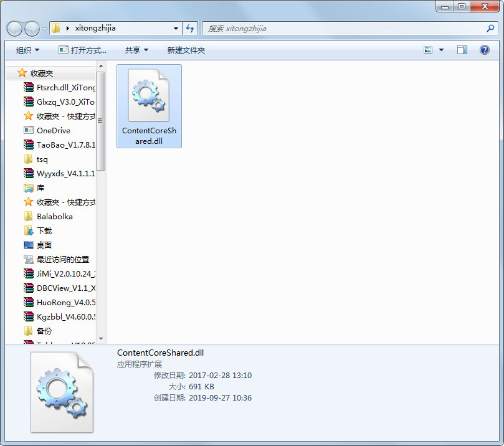Click the 共享 (Share) menu
Viewport: 504px width, 446px height.
click(136, 50)
